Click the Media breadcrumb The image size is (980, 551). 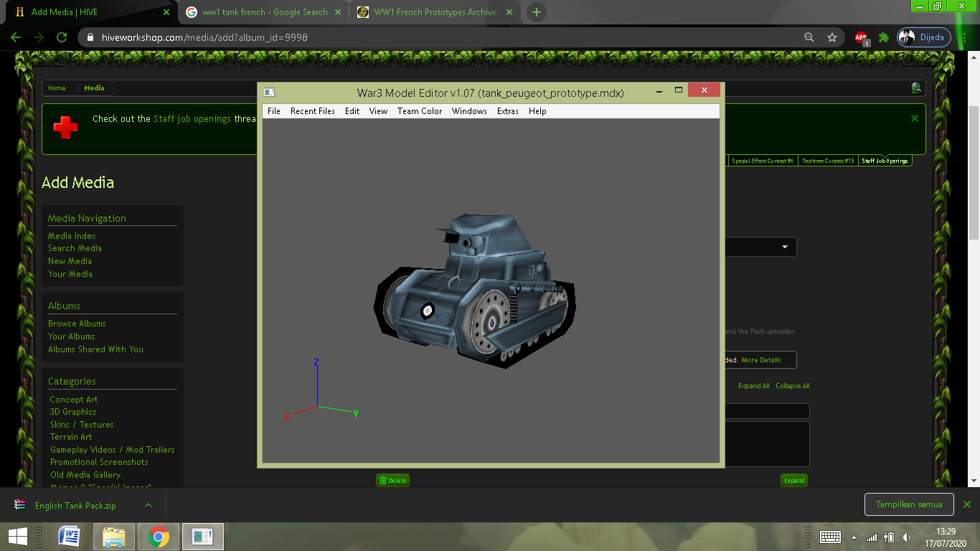[94, 88]
